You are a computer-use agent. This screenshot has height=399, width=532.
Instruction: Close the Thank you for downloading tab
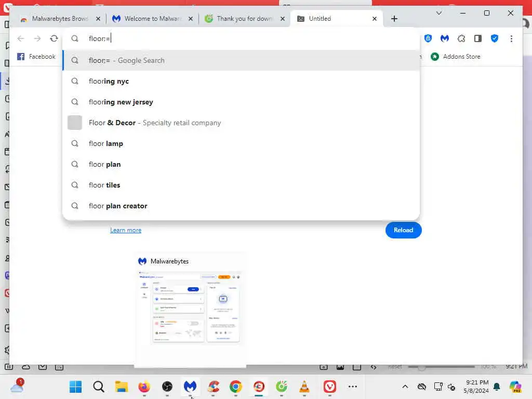282,19
